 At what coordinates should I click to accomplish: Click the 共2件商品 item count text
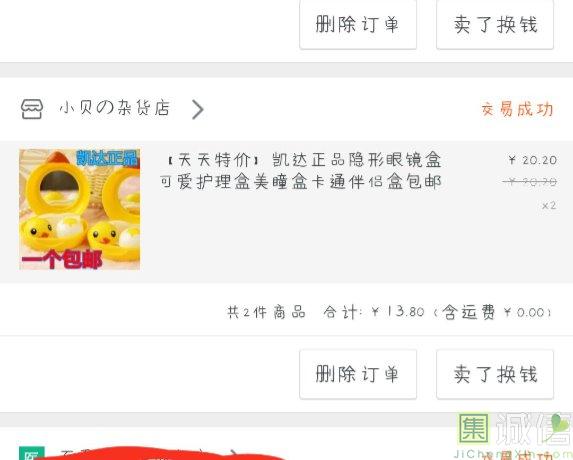266,312
